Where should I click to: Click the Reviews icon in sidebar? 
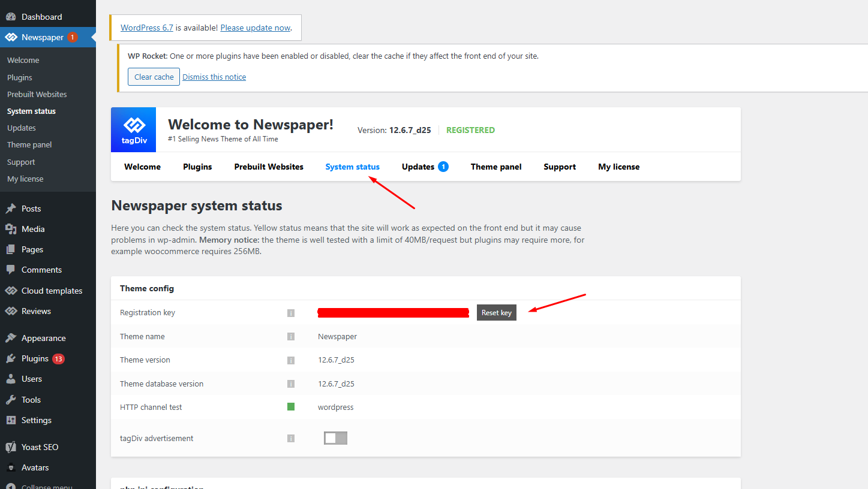tap(11, 311)
